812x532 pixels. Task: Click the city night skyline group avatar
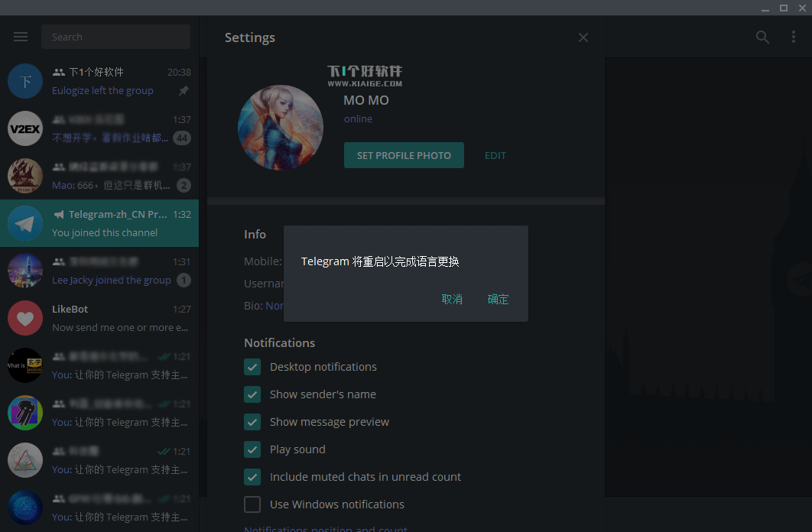(x=25, y=271)
